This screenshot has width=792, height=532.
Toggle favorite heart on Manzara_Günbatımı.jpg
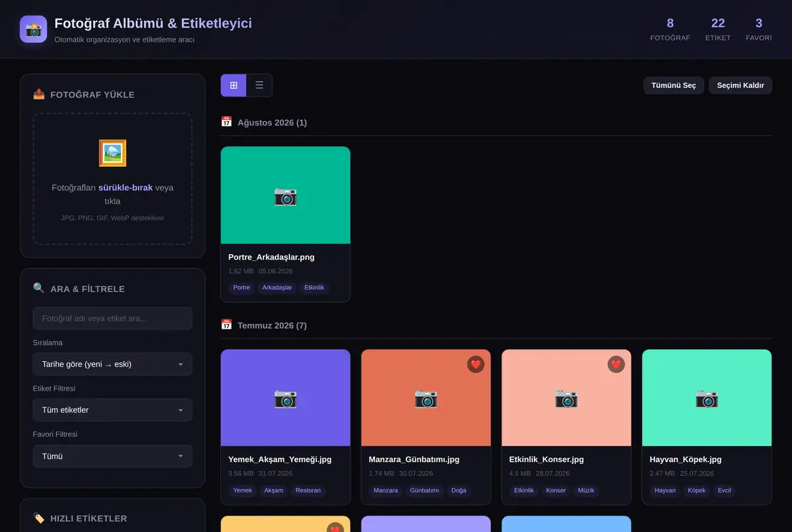[476, 364]
